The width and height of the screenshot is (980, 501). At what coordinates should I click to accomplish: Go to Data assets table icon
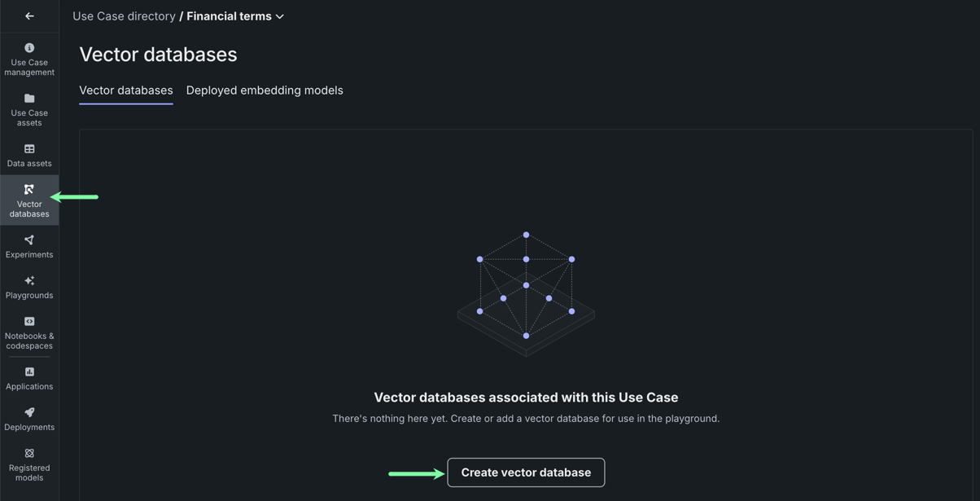point(29,149)
